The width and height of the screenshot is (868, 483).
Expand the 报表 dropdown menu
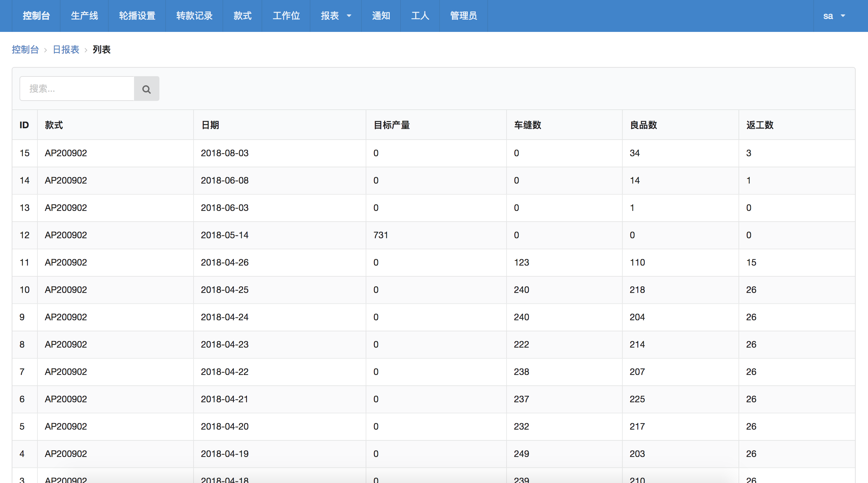pos(336,16)
